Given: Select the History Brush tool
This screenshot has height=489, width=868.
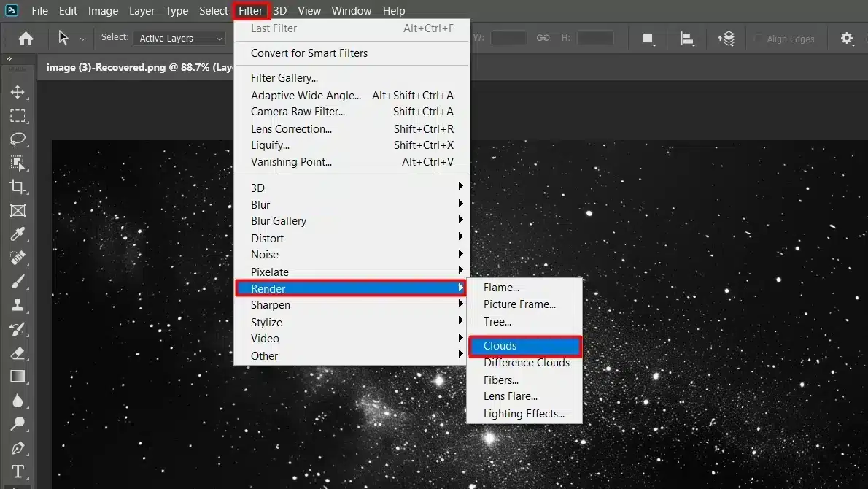Looking at the screenshot, I should (x=18, y=329).
